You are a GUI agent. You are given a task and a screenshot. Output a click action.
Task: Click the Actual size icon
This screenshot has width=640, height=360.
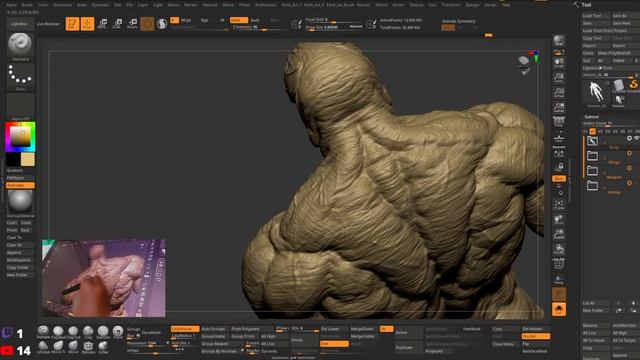559,92
